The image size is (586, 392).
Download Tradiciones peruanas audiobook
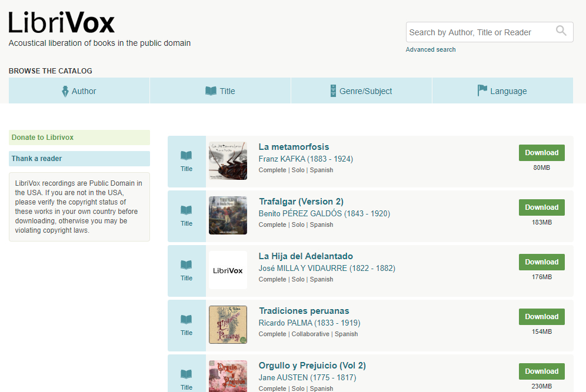point(541,317)
